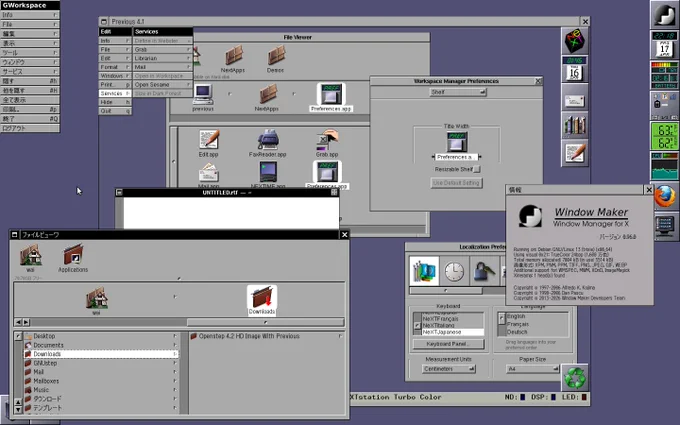This screenshot has width=680, height=425.
Task: Click the CPU load graph dockapp
Action: click(664, 166)
